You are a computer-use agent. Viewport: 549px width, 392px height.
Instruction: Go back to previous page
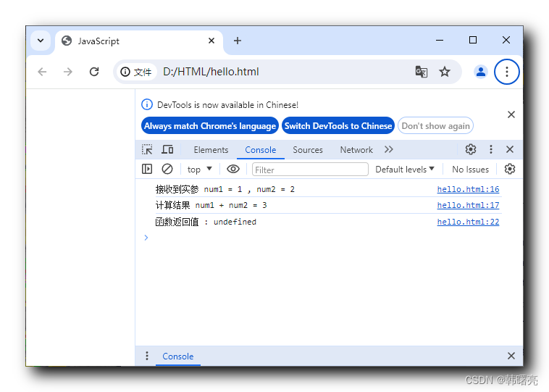point(42,72)
